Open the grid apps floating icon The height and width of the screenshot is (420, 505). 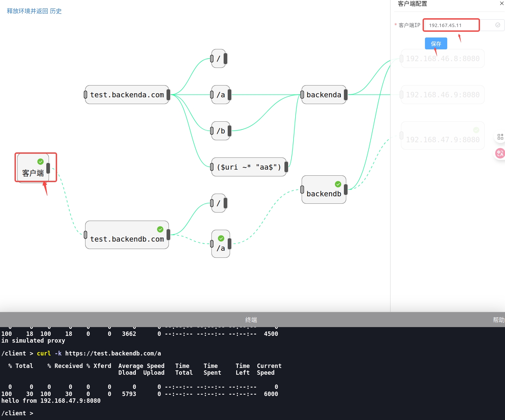500,137
